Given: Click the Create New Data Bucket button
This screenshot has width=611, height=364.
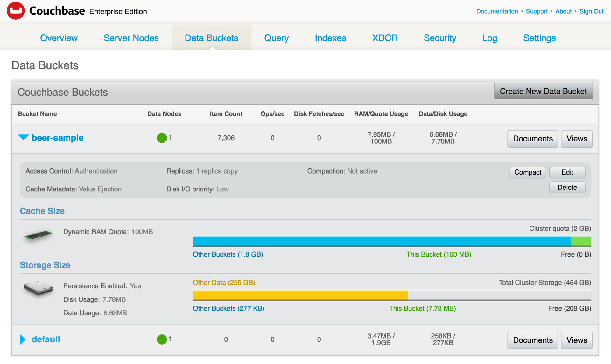Looking at the screenshot, I should pos(543,91).
